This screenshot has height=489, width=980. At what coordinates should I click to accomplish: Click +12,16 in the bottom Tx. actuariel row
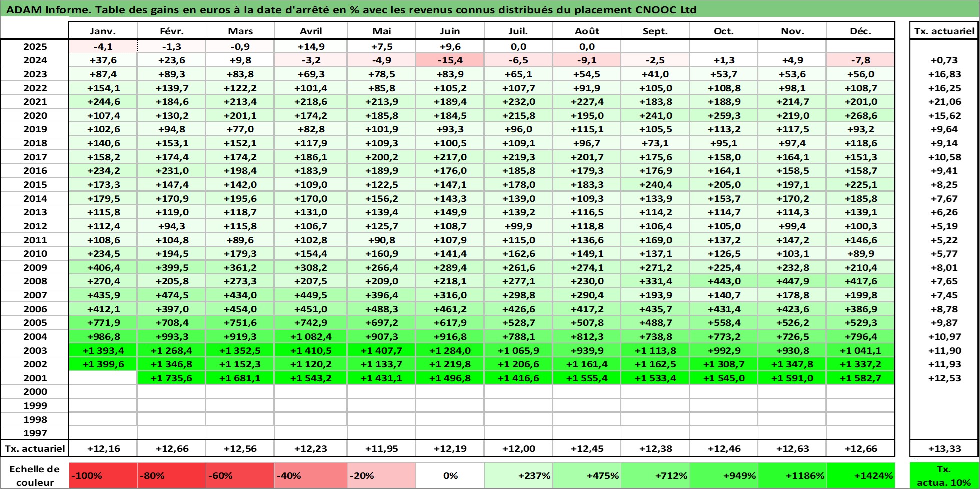(103, 449)
